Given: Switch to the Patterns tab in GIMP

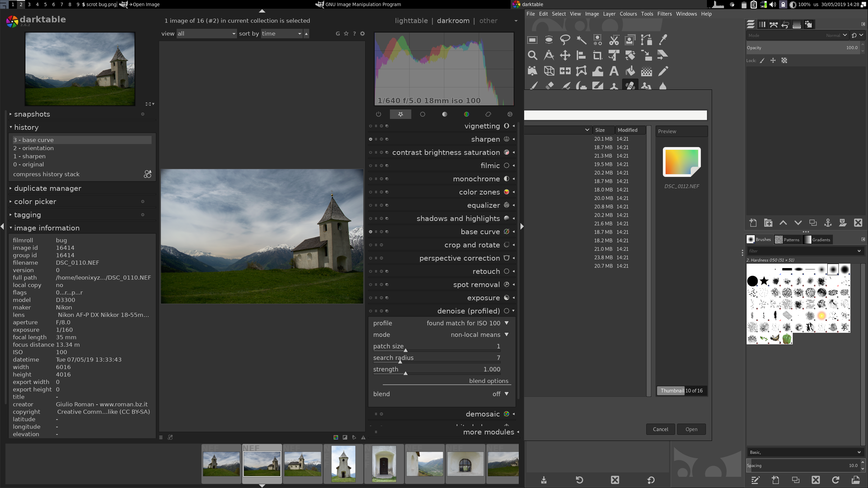Looking at the screenshot, I should [x=788, y=240].
